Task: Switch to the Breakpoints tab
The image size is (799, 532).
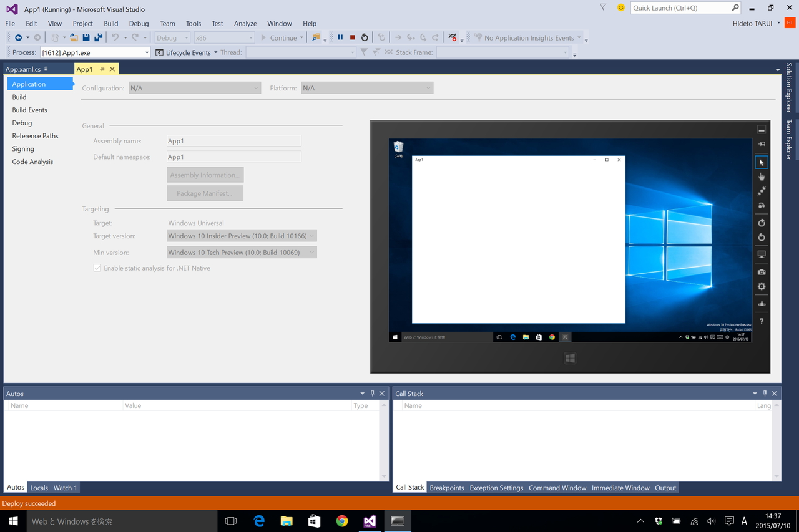Action: [447, 487]
